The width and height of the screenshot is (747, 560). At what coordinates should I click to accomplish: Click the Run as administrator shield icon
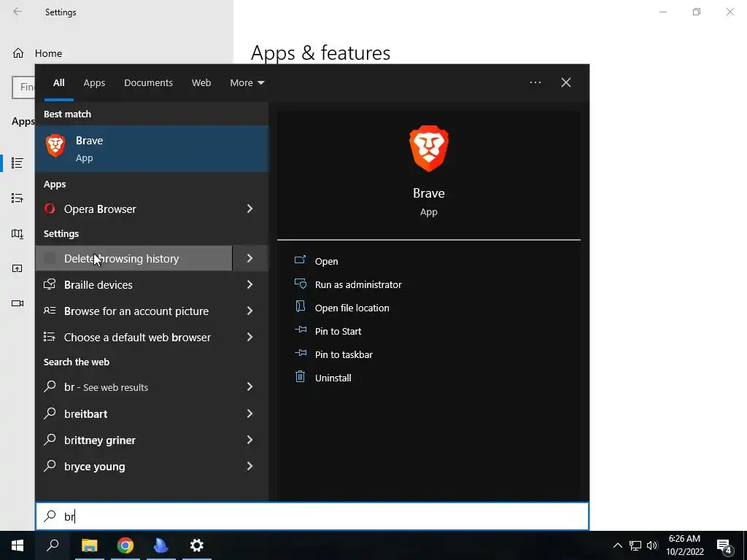(300, 284)
